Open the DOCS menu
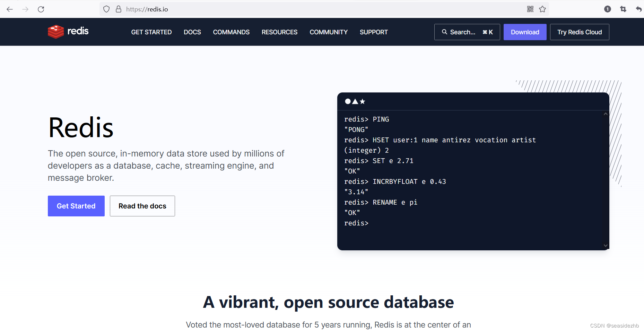The image size is (644, 331). click(x=192, y=32)
